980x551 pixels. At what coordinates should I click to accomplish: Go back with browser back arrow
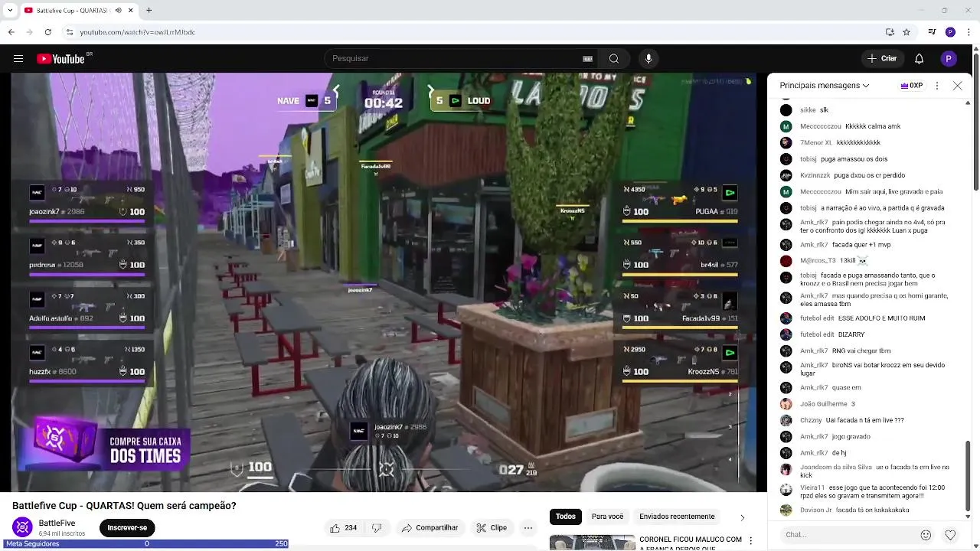coord(11,32)
